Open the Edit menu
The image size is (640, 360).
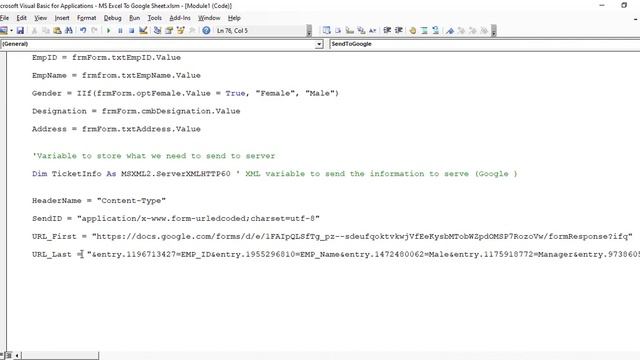(21, 18)
